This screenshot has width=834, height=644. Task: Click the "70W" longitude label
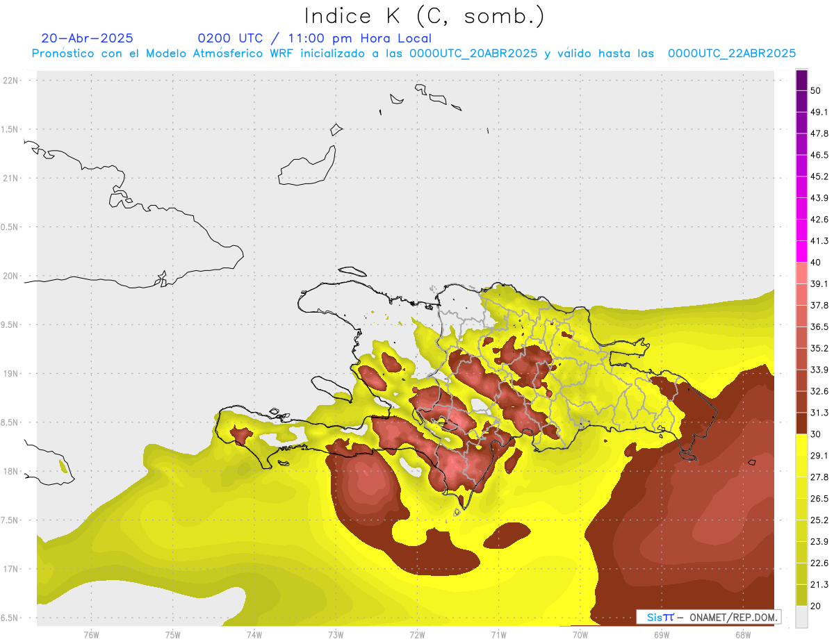coord(580,634)
